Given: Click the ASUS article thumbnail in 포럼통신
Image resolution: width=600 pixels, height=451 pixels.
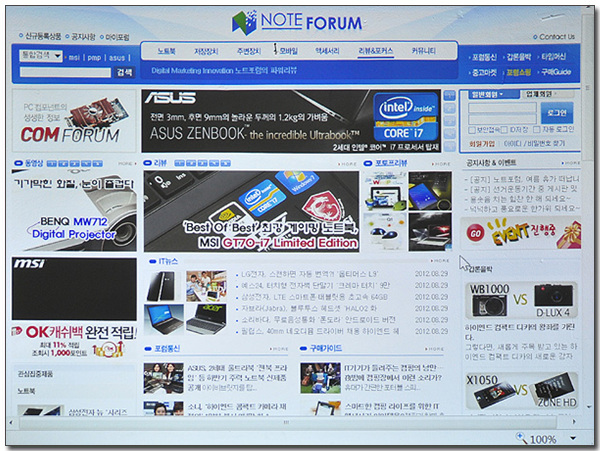Looking at the screenshot, I should click(x=163, y=378).
